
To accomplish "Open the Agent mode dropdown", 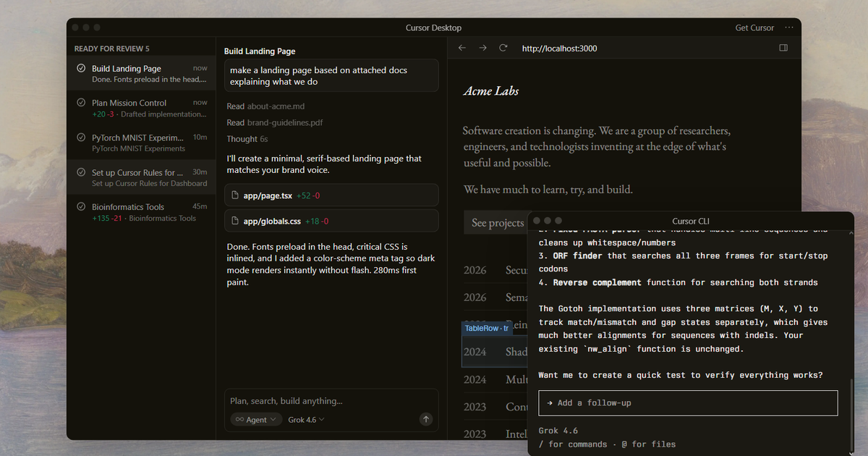I will [x=256, y=420].
